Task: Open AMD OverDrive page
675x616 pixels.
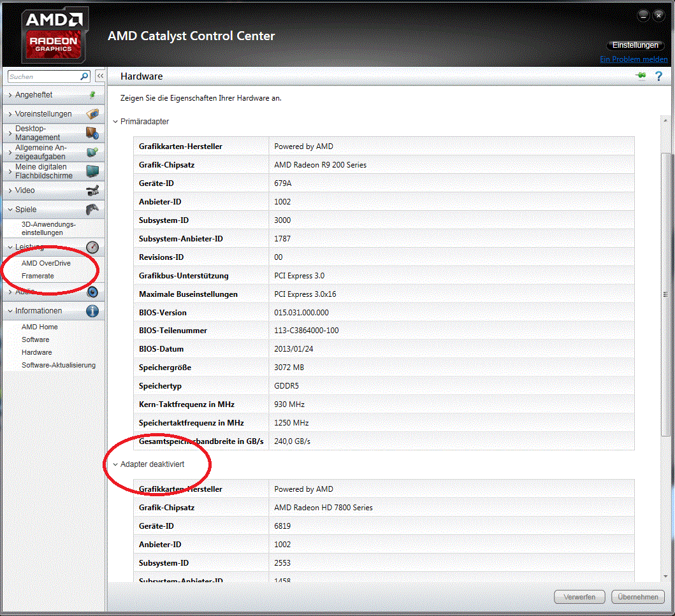Action: tap(46, 263)
